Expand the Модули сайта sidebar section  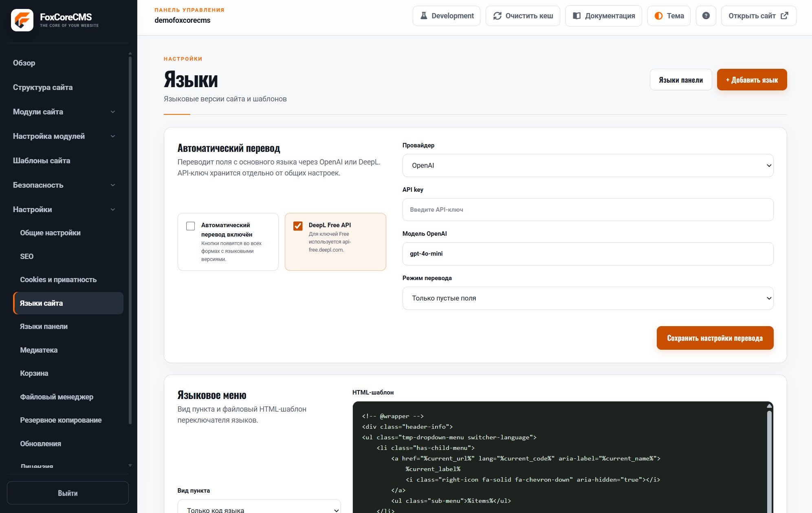click(64, 112)
